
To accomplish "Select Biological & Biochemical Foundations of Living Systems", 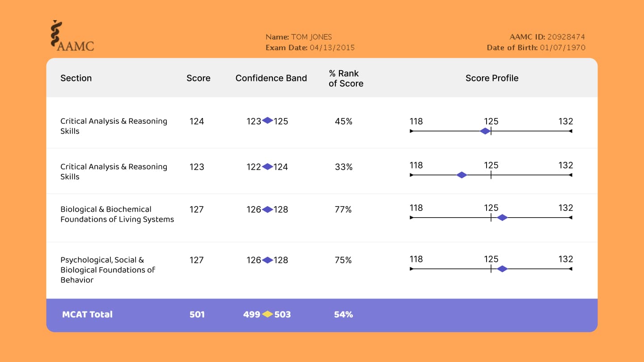I will tap(117, 214).
